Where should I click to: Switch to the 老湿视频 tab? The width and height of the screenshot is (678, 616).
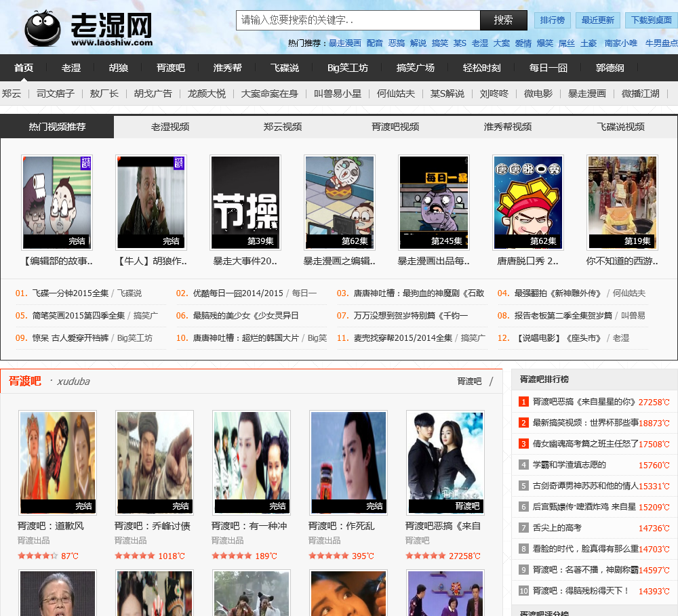pyautogui.click(x=170, y=127)
